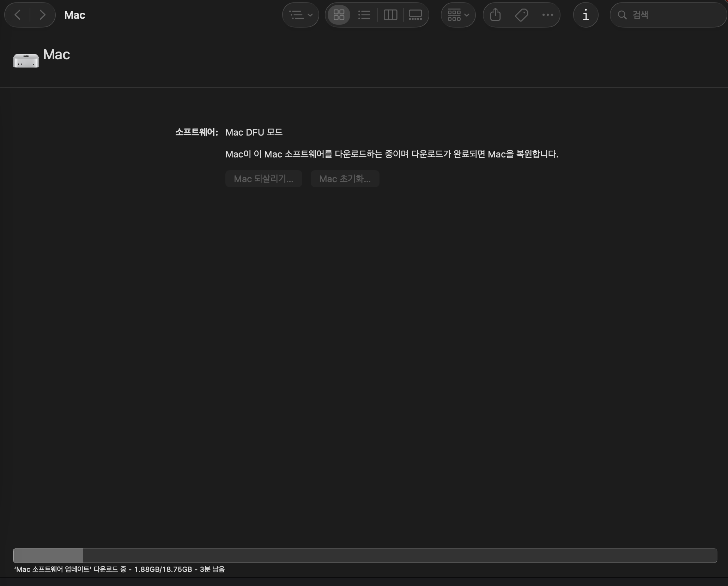Click the Mac DFU 모드 software label
This screenshot has width=728, height=586.
click(254, 132)
